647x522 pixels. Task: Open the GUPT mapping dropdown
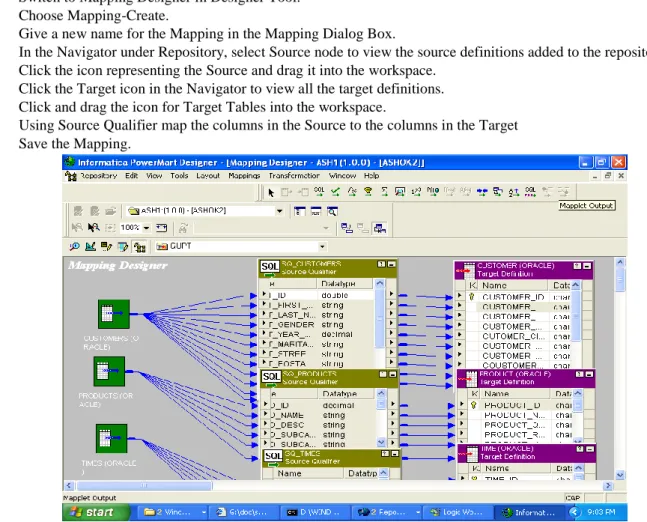click(x=322, y=247)
